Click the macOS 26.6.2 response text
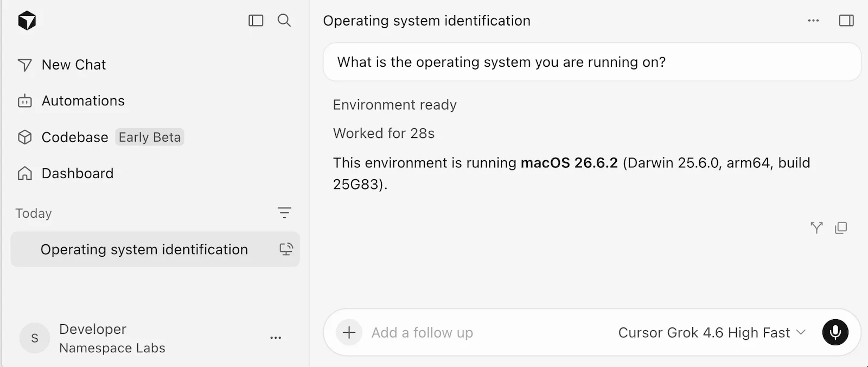The image size is (868, 367). click(x=569, y=163)
